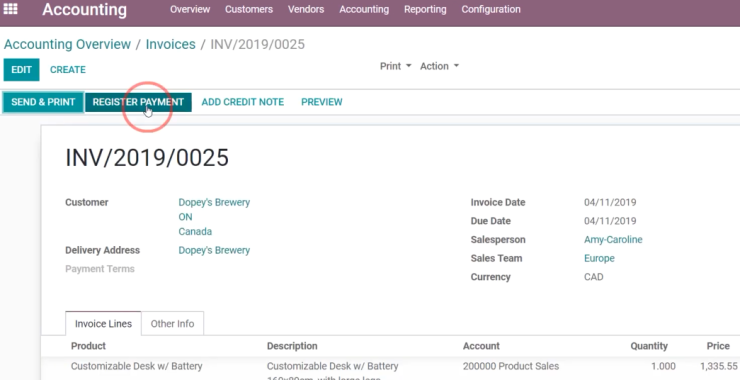Select the Invoice Lines tab
740x380 pixels.
tap(103, 324)
